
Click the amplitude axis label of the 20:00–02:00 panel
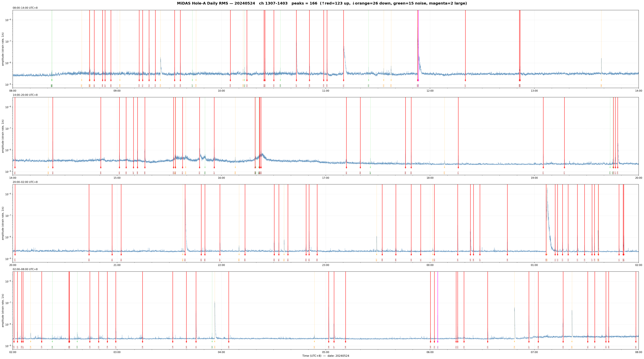point(3,223)
